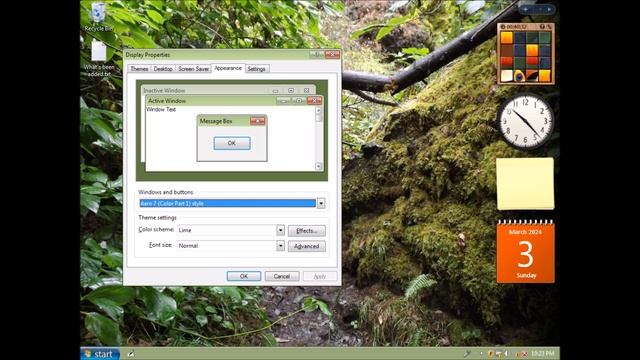
Task: Select the "What's been added.txt" desktop file
Action: 99,58
